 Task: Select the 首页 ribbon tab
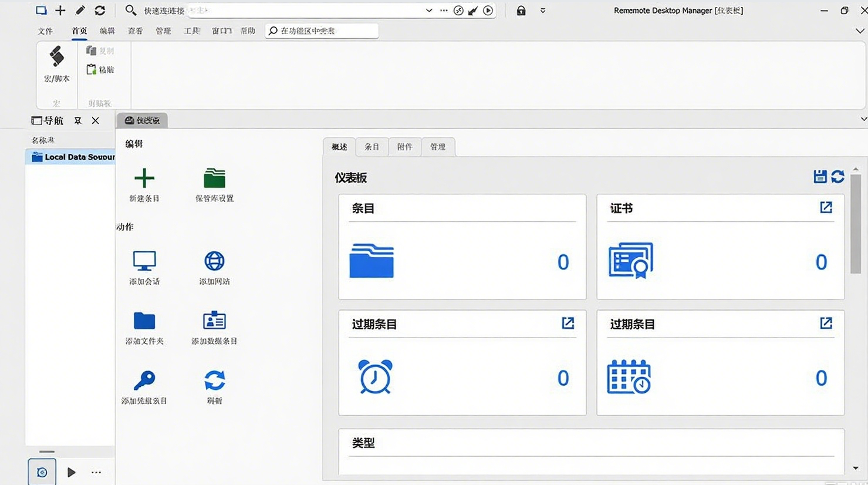click(x=79, y=31)
